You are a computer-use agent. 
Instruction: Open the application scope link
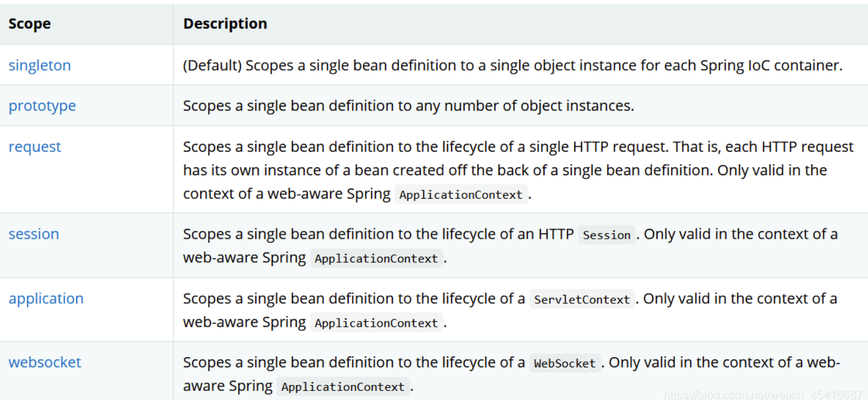[46, 298]
